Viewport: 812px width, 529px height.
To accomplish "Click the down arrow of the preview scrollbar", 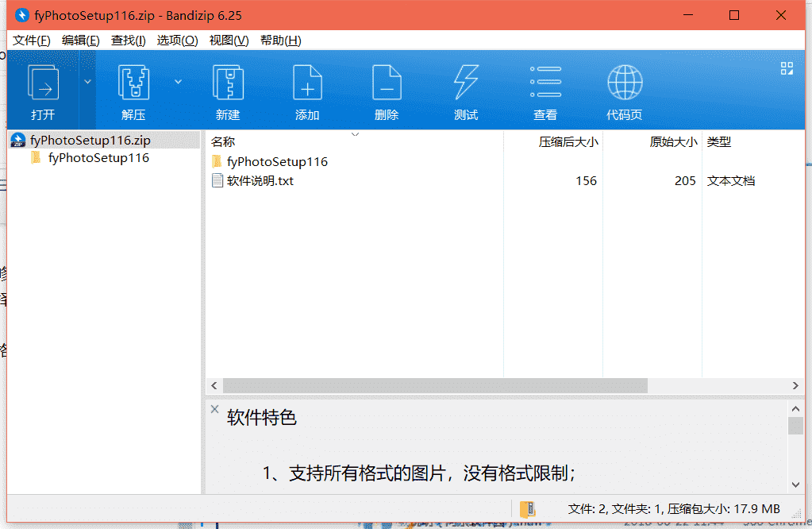I will pos(795,485).
